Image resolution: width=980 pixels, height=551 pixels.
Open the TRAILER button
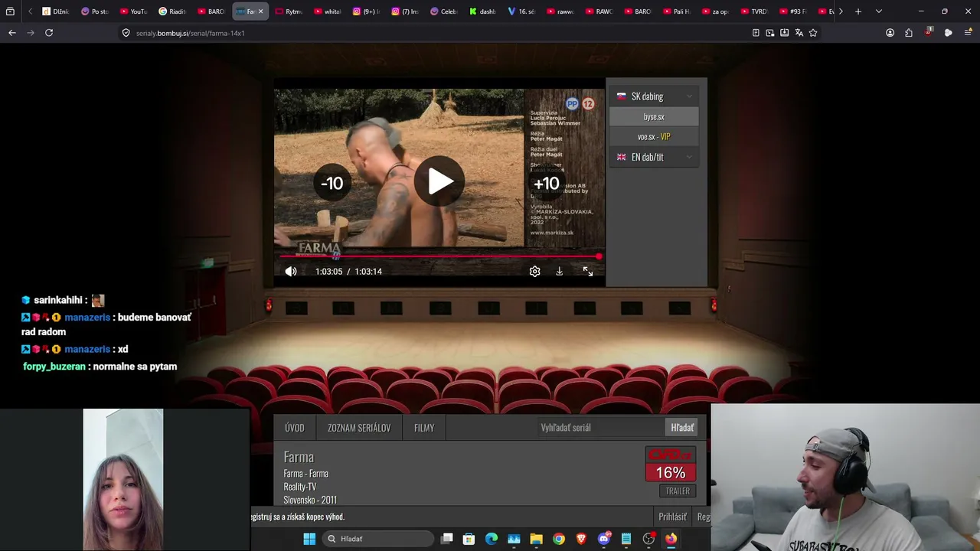[x=678, y=491]
